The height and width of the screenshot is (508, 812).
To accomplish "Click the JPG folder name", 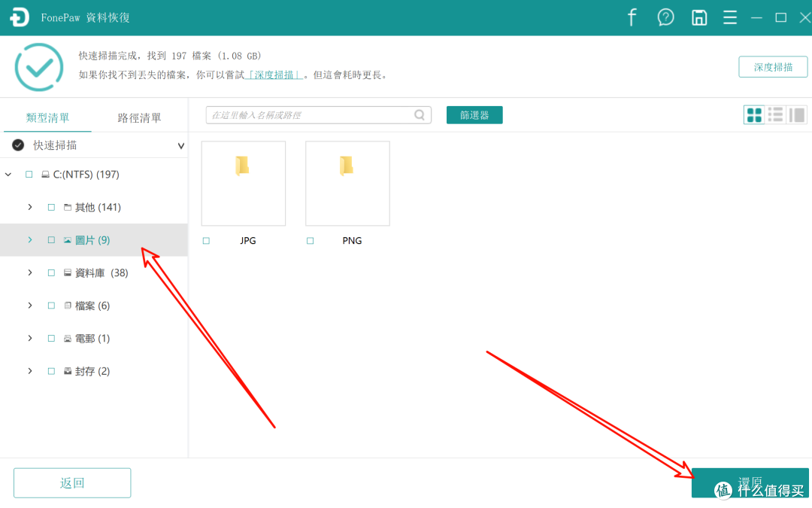I will pyautogui.click(x=248, y=241).
